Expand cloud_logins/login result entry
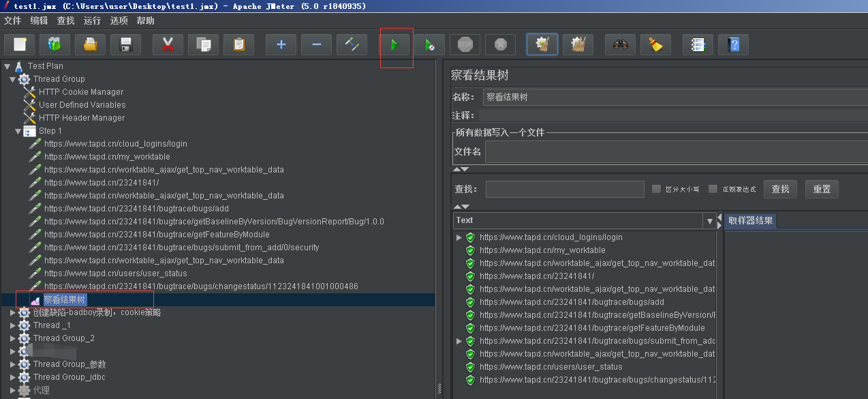 click(x=459, y=237)
